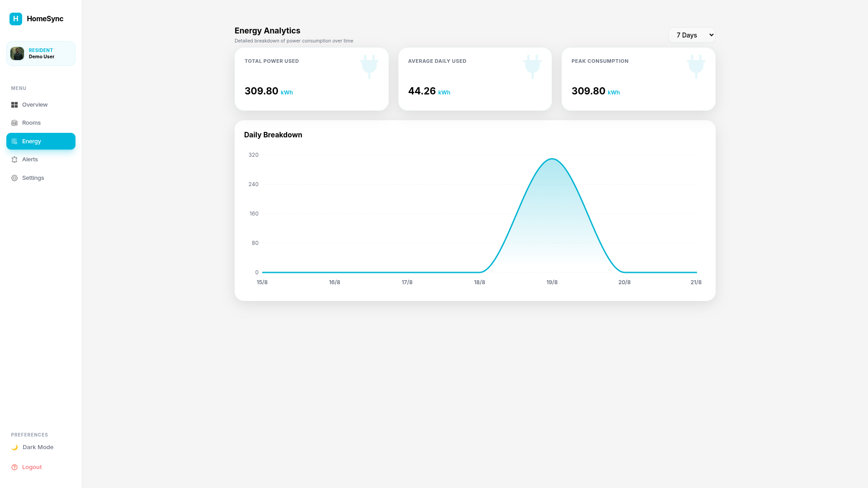Click the plug icon on Peak Consumption card
The image size is (868, 488).
[696, 67]
